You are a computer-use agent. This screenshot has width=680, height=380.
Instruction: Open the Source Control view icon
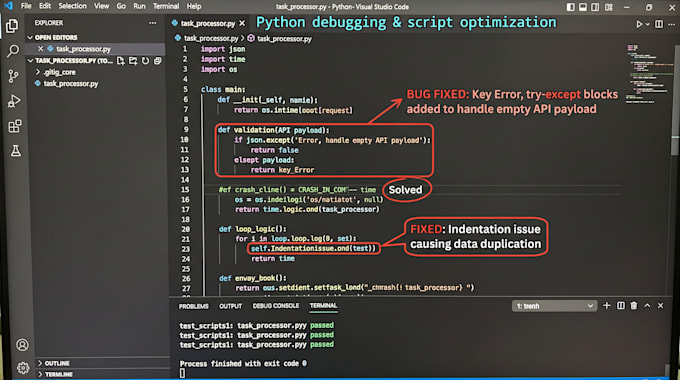point(13,76)
